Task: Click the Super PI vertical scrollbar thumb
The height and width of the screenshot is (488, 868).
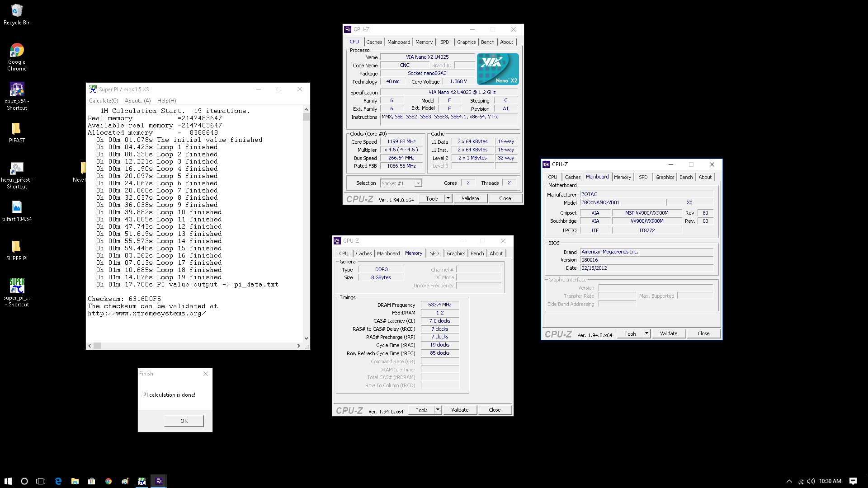Action: (306, 117)
